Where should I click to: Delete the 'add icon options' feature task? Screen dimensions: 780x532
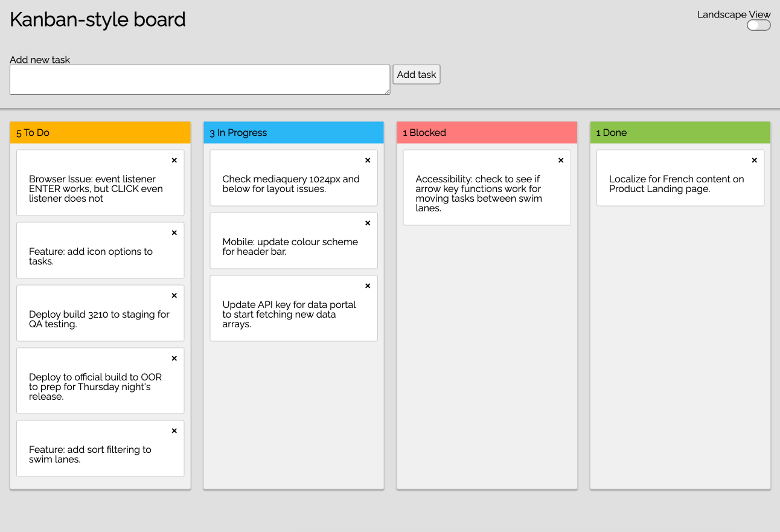point(174,233)
